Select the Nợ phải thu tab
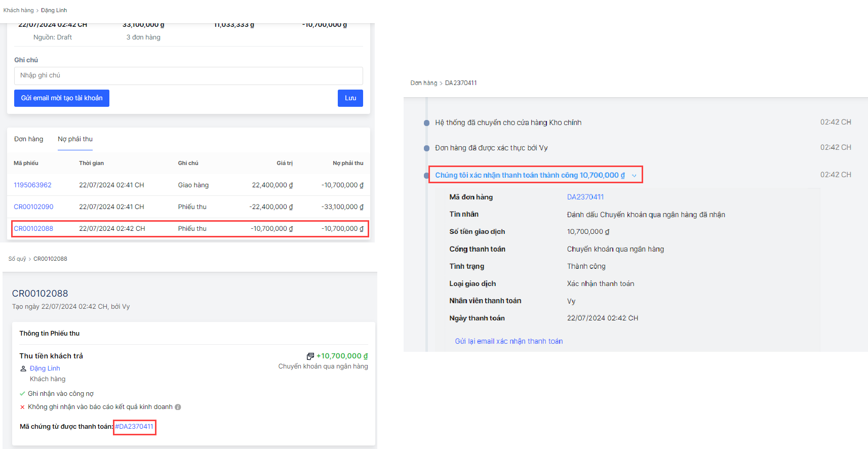Image resolution: width=868 pixels, height=449 pixels. pyautogui.click(x=75, y=139)
